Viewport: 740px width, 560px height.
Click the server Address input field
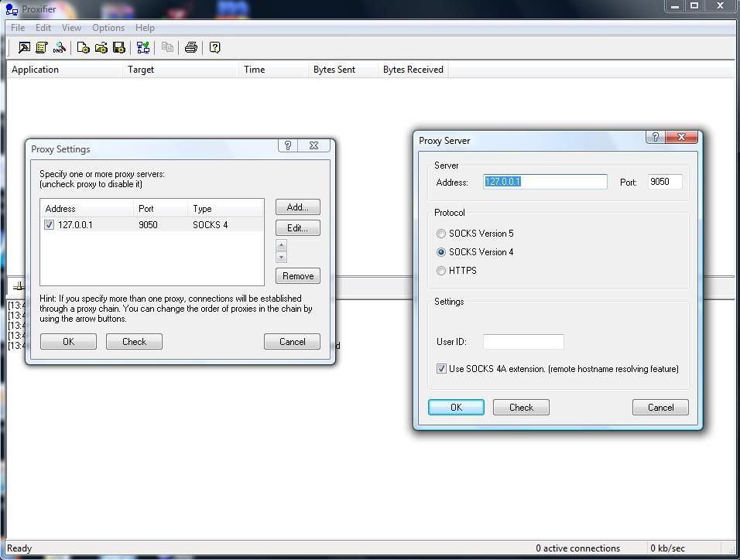click(x=545, y=182)
